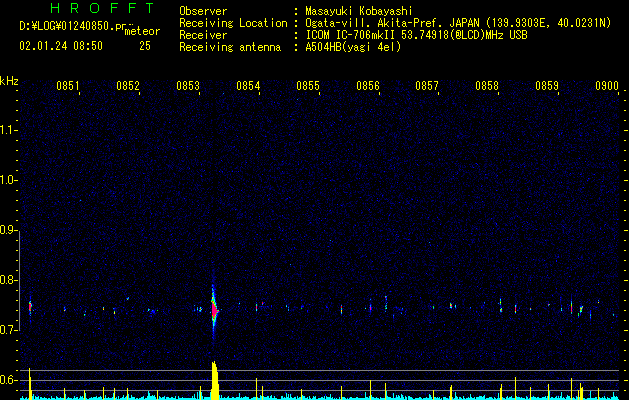Click the 0857 time marker
This screenshot has width=629, height=400.
click(x=427, y=86)
